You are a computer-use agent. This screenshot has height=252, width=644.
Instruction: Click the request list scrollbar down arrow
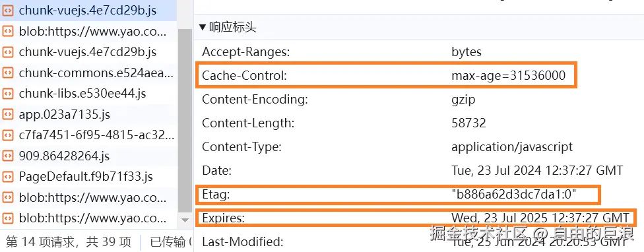[x=185, y=220]
